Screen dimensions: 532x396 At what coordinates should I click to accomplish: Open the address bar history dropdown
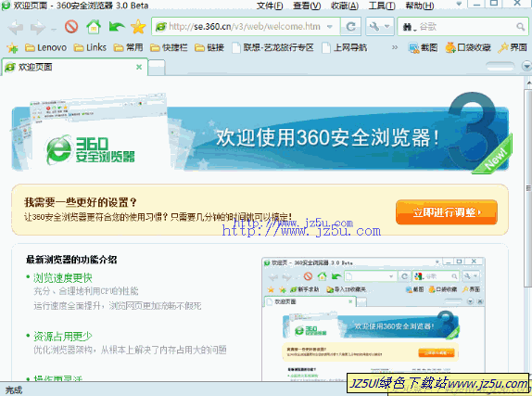click(329, 27)
